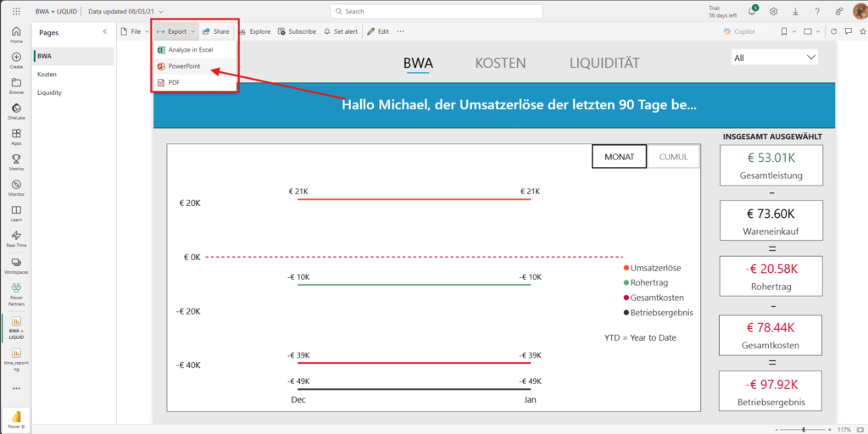Click the Explore button

pos(254,31)
